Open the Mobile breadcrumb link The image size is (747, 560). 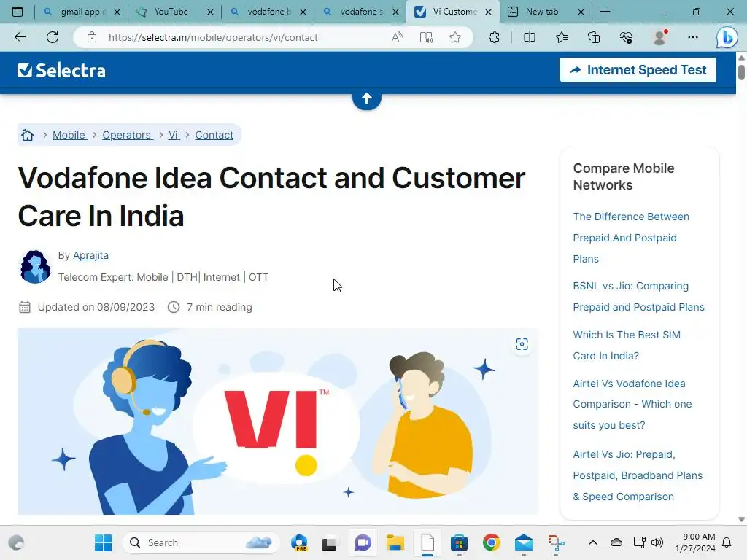click(69, 135)
